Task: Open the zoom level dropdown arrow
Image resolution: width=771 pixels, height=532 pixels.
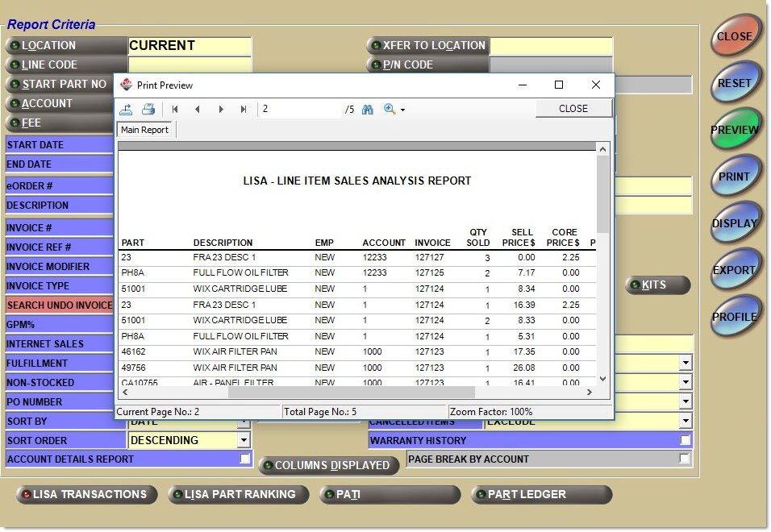Action: click(402, 110)
